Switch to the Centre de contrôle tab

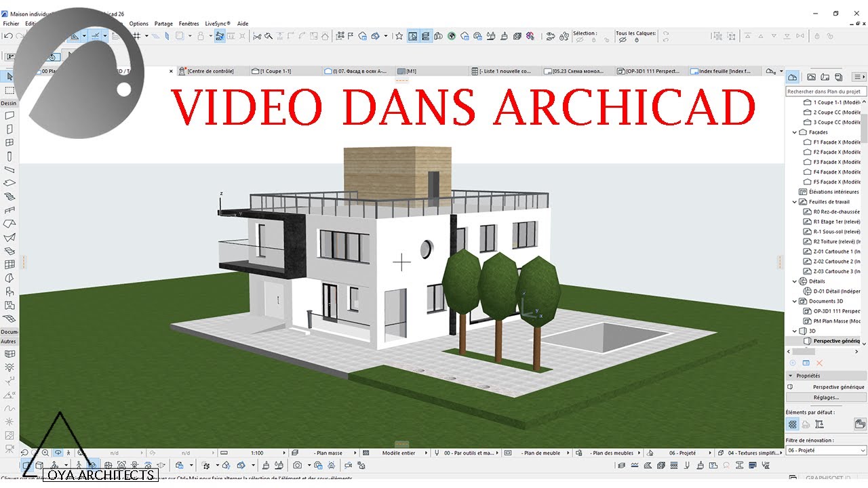212,71
